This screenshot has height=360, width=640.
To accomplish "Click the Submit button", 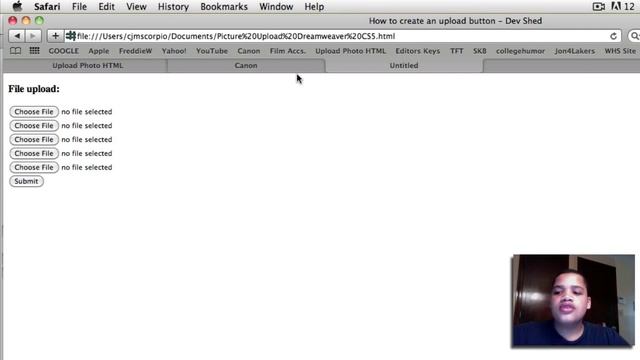I will click(26, 181).
